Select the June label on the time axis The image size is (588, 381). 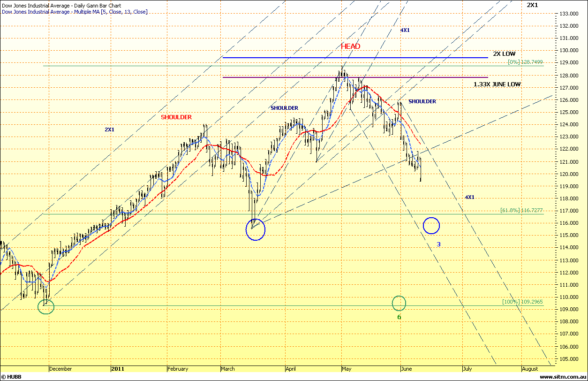tap(407, 369)
